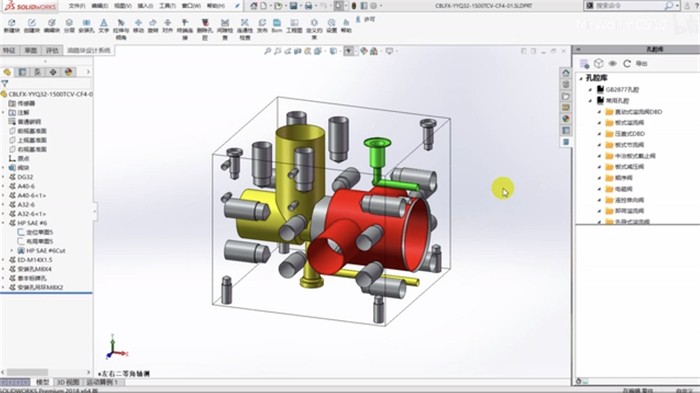Open the appearance color wheel tab in feature manager

click(x=68, y=72)
